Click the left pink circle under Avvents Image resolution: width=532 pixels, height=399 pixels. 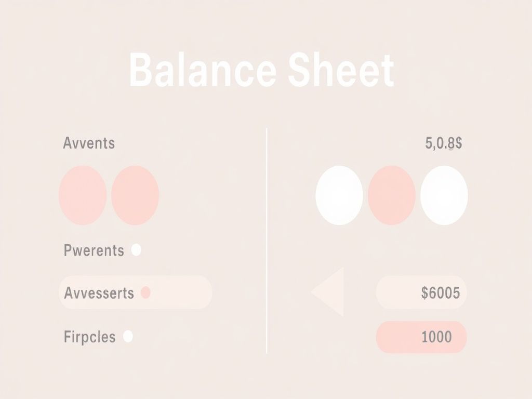pos(83,195)
